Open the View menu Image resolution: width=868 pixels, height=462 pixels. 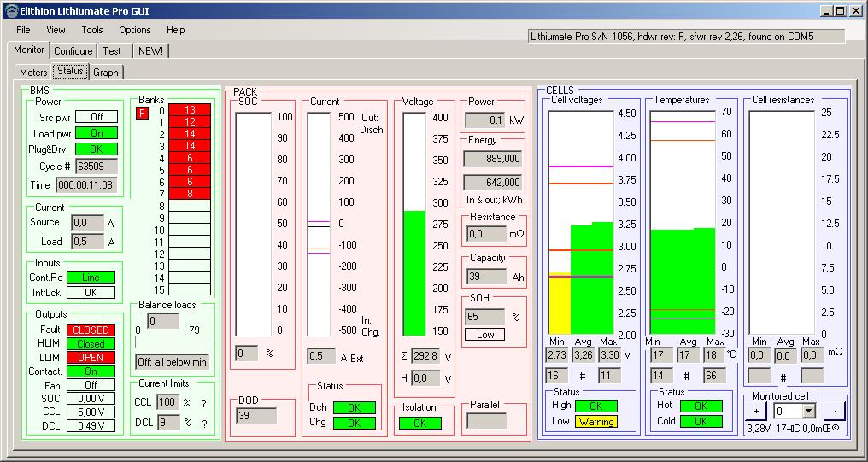(56, 30)
